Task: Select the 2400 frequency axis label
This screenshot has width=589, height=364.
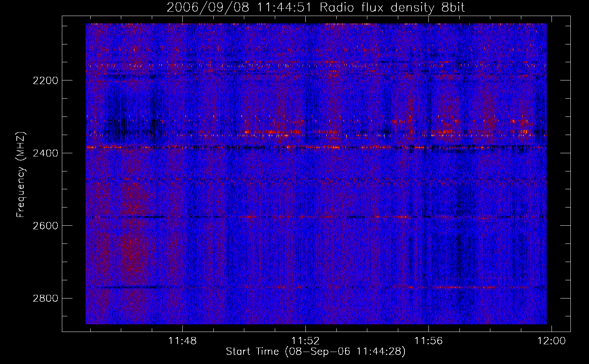Action: click(x=46, y=153)
